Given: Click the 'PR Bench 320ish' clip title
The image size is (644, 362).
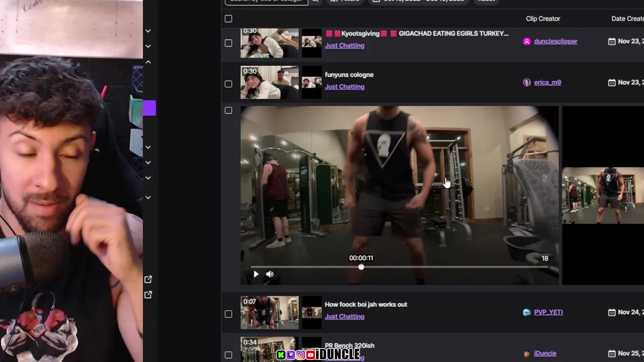Looking at the screenshot, I should (x=350, y=345).
